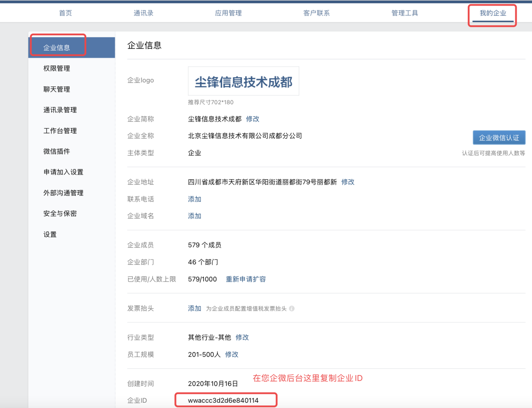
Task: Switch to the 通讯录 tab
Action: (143, 13)
